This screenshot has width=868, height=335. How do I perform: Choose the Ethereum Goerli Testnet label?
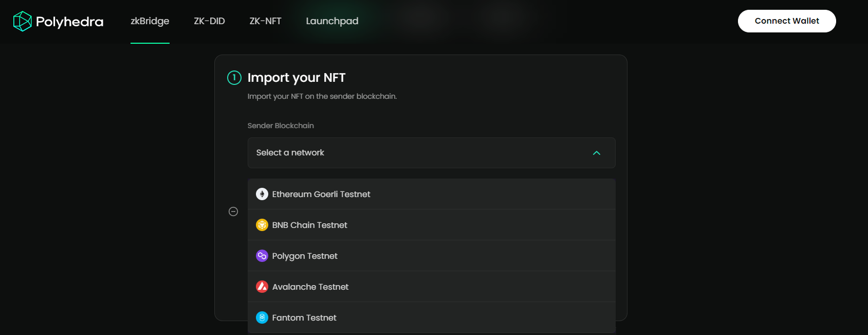point(321,194)
